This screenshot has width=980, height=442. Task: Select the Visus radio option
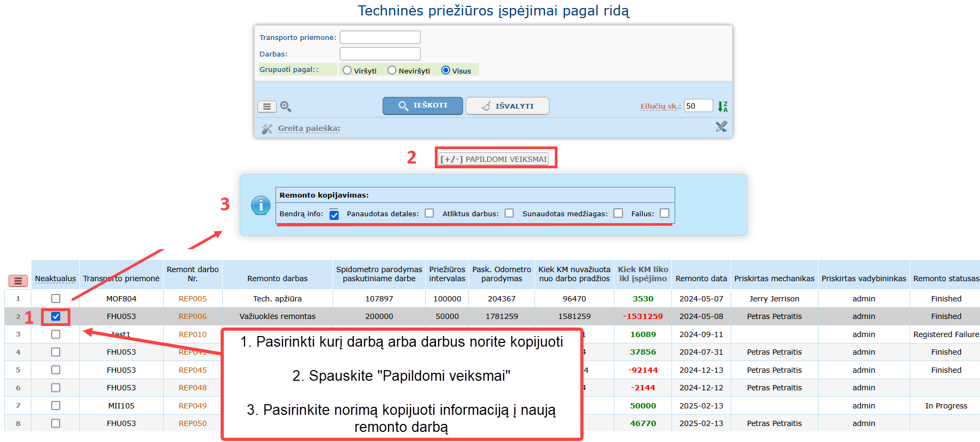coord(446,70)
